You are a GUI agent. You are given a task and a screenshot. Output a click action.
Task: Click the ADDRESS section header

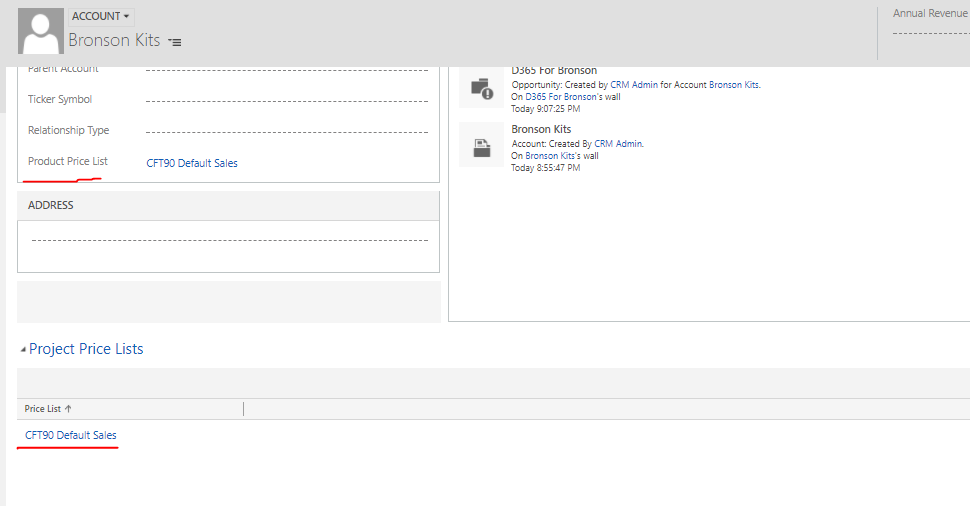pyautogui.click(x=228, y=205)
